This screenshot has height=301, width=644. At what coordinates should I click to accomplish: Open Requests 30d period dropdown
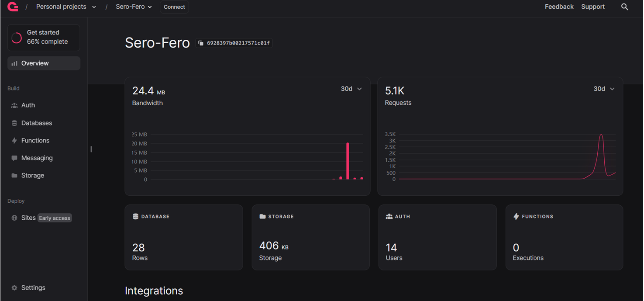tap(604, 89)
